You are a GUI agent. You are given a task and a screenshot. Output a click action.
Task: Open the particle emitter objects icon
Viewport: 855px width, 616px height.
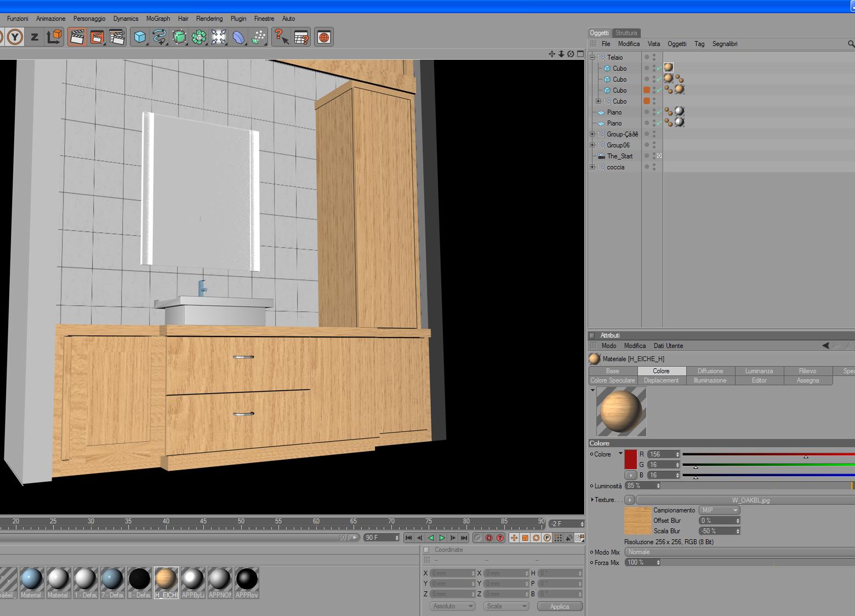pyautogui.click(x=258, y=37)
